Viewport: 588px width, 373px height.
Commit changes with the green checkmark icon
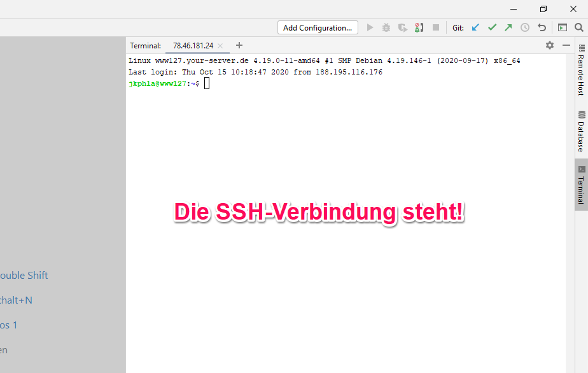(x=491, y=27)
